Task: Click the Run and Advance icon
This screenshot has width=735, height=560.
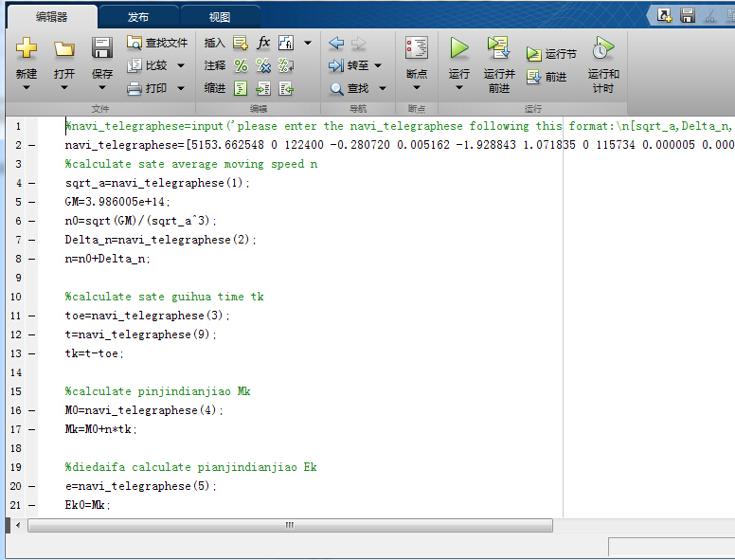Action: coord(499,47)
